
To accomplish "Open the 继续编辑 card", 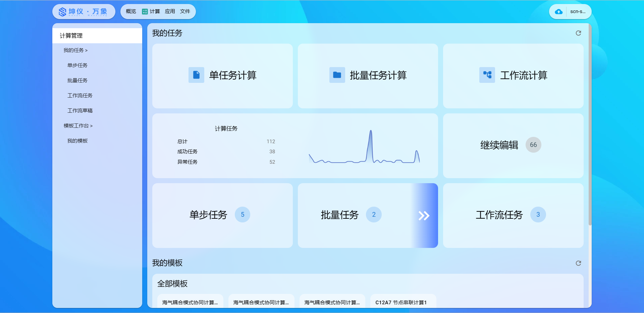I will 513,145.
